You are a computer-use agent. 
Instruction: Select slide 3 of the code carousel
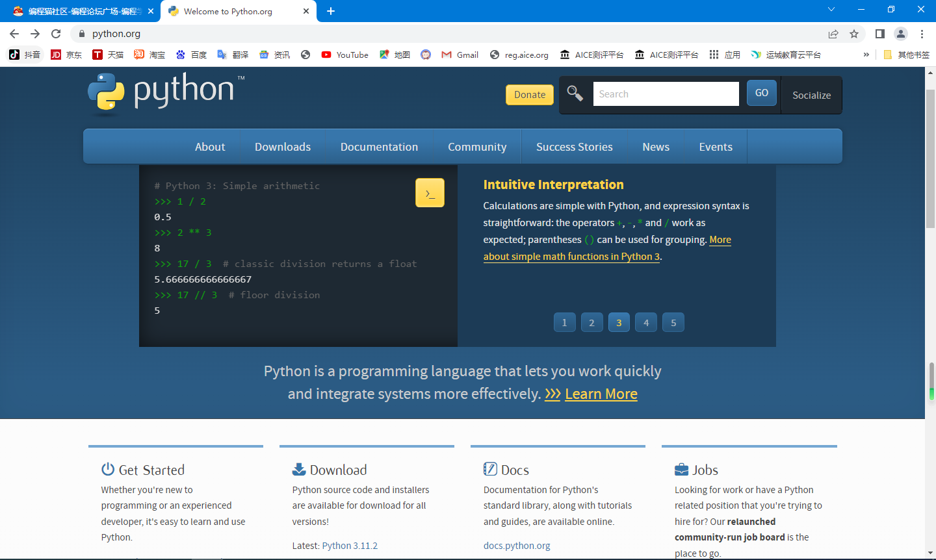[x=619, y=322]
